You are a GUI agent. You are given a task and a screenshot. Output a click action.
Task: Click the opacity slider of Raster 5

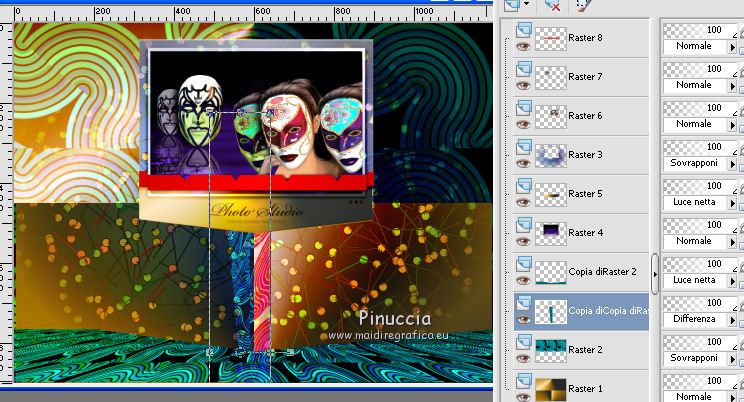[698, 186]
